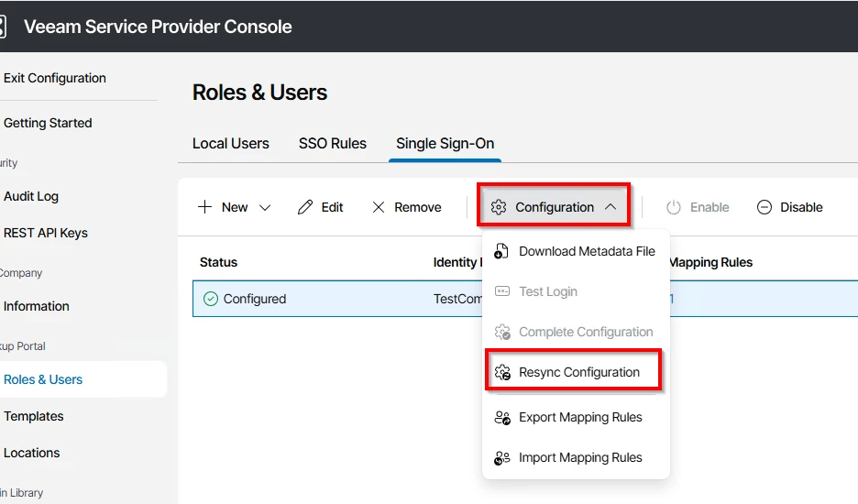Click the Download Metadata File icon

tap(501, 251)
